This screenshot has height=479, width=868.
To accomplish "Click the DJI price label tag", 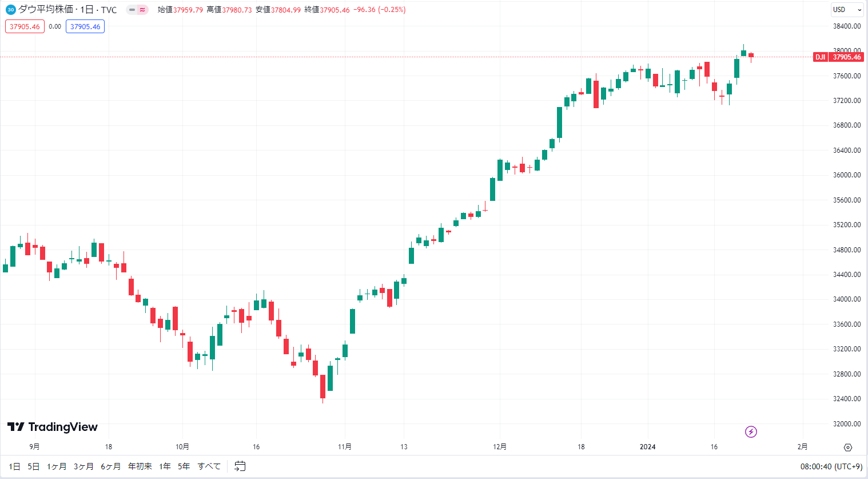I will [x=820, y=57].
